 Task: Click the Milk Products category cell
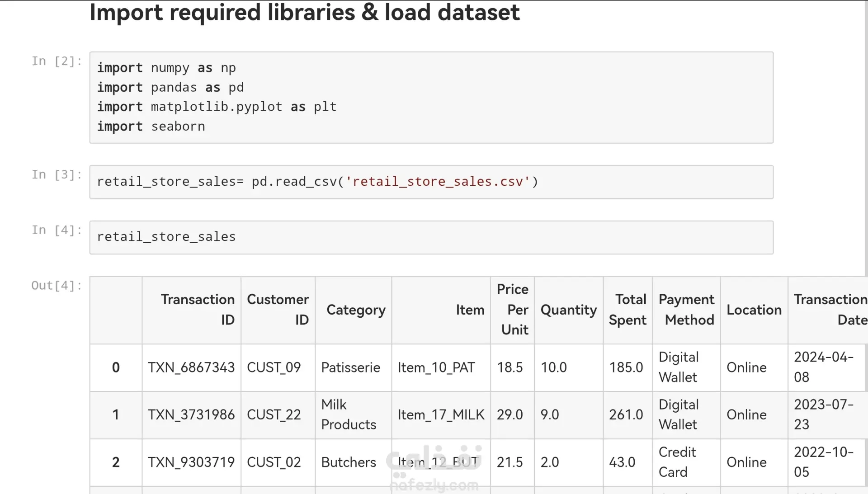[354, 415]
